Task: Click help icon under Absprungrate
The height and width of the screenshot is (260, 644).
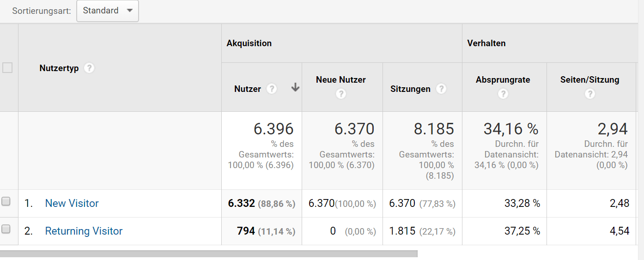Action: click(x=503, y=94)
